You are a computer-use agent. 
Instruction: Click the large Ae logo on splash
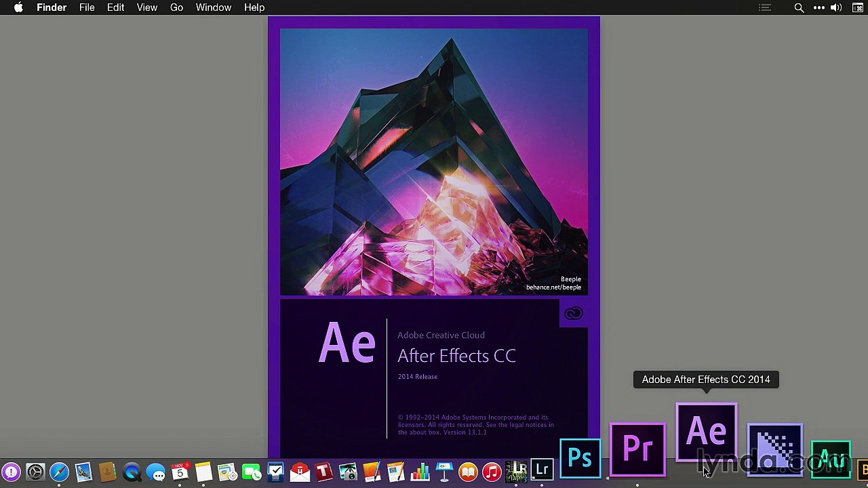(x=347, y=344)
